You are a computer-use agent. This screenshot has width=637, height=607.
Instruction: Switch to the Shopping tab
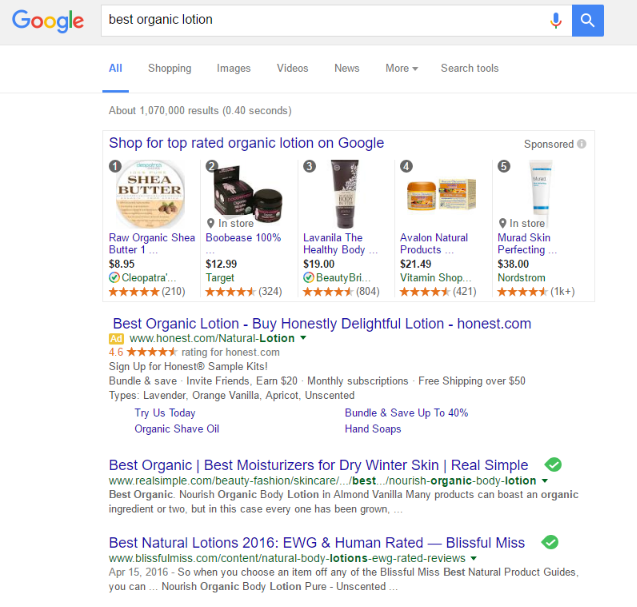(x=169, y=68)
